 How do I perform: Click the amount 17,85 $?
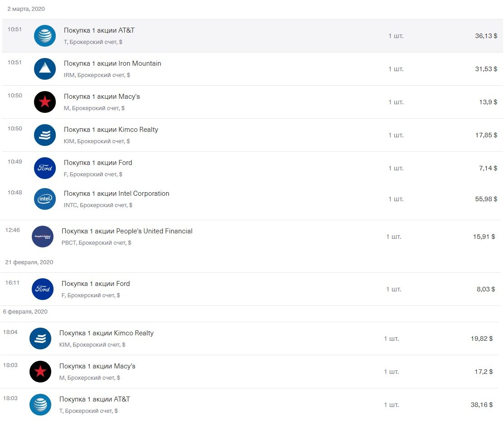pos(486,135)
